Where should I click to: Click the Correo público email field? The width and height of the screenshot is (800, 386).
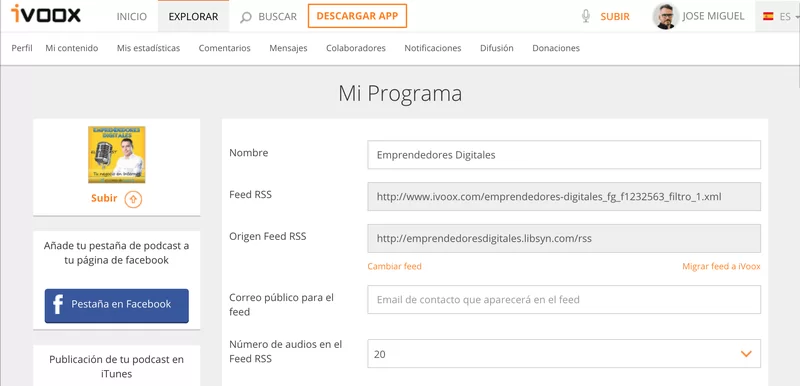564,300
